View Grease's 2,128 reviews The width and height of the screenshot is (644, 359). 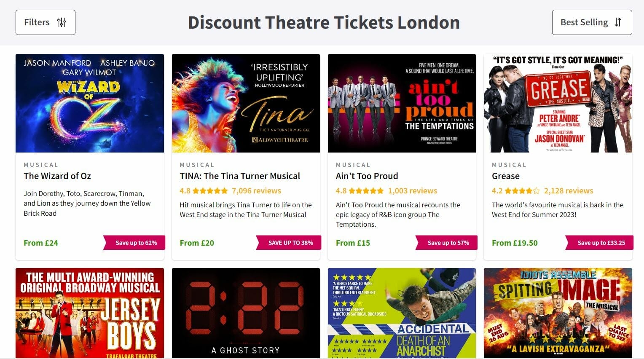point(568,190)
